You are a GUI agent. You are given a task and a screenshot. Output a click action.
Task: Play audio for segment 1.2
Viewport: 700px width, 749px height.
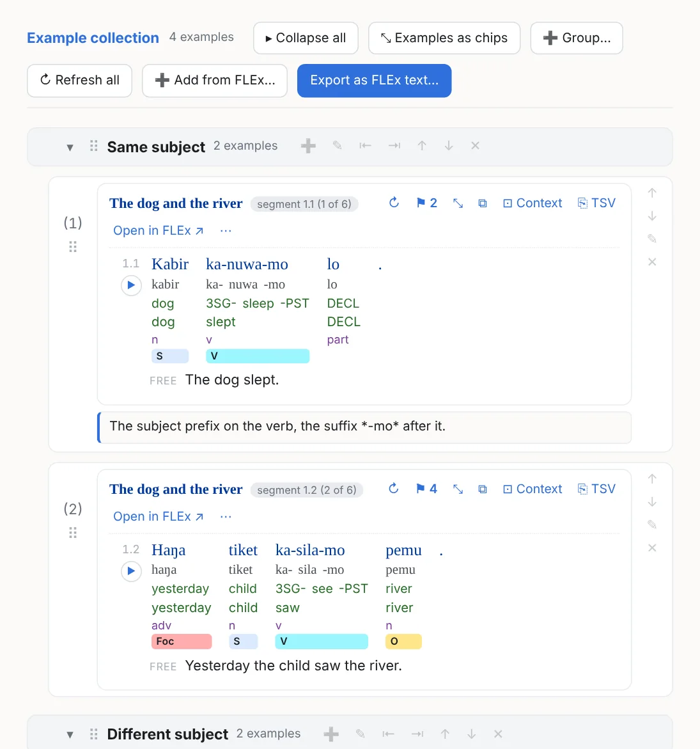pos(131,571)
